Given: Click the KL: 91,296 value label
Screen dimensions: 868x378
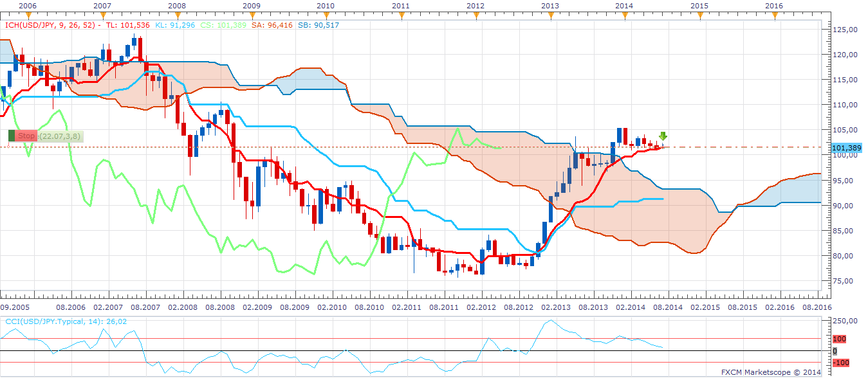Looking at the screenshot, I should tap(174, 25).
